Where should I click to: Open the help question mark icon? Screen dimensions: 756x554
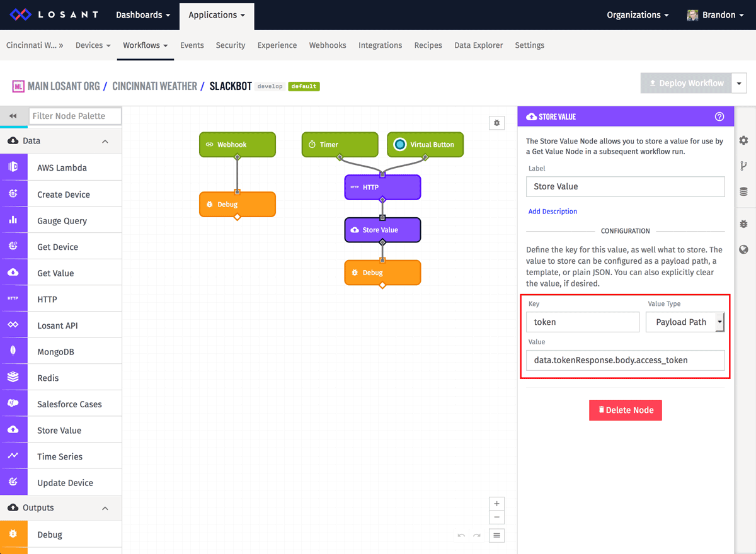click(719, 116)
